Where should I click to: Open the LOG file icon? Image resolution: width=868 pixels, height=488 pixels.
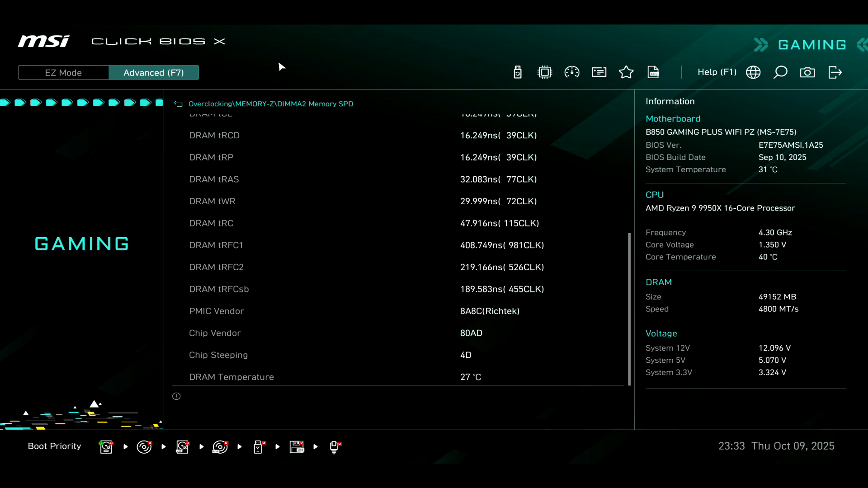[653, 72]
